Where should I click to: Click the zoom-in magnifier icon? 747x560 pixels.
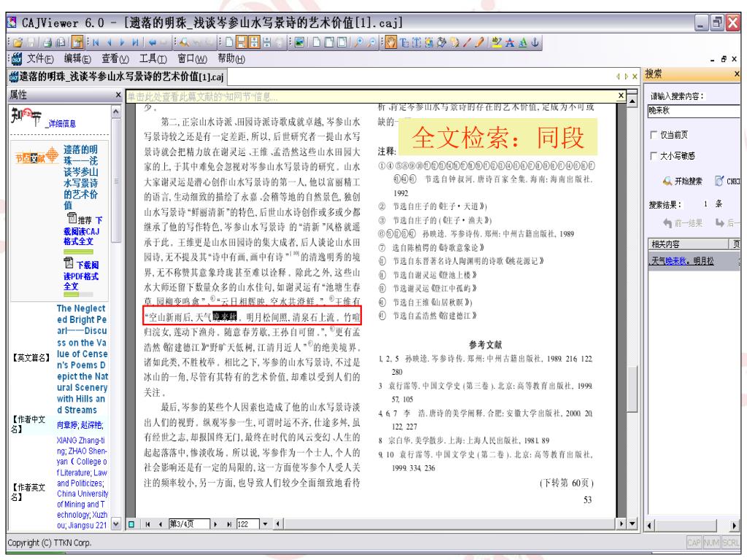[359, 42]
